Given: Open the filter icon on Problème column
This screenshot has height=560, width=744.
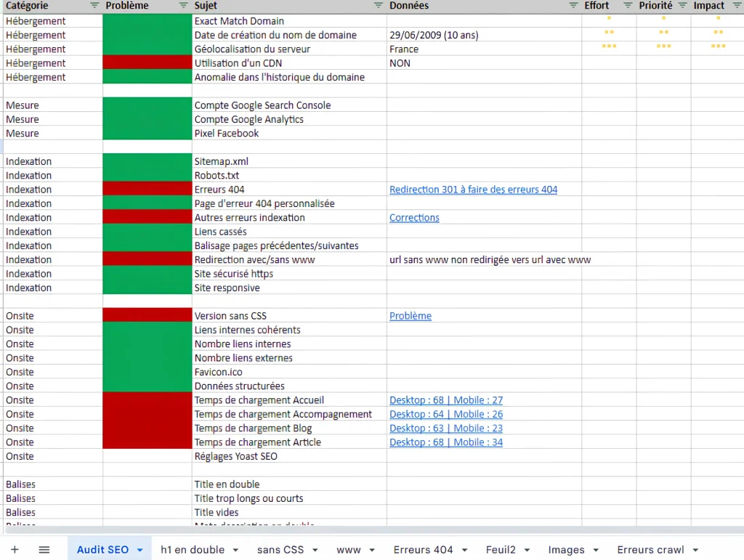Looking at the screenshot, I should point(183,6).
